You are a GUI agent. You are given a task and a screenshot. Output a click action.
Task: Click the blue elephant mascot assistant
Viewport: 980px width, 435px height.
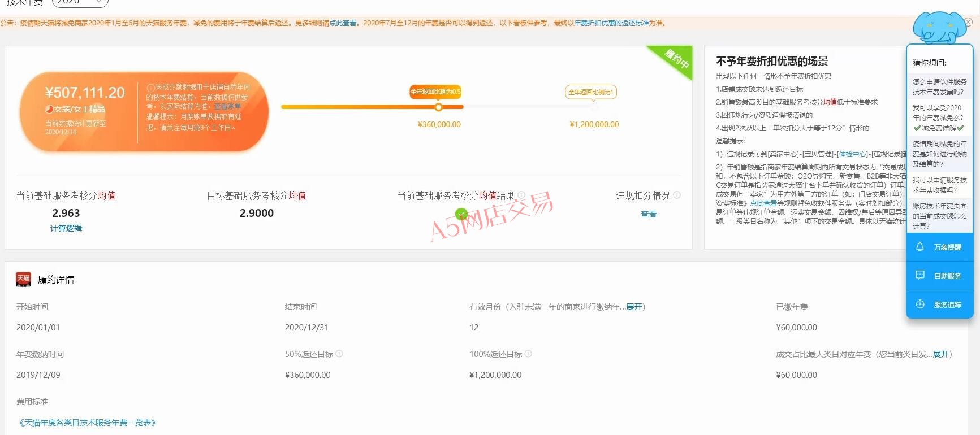(x=938, y=27)
